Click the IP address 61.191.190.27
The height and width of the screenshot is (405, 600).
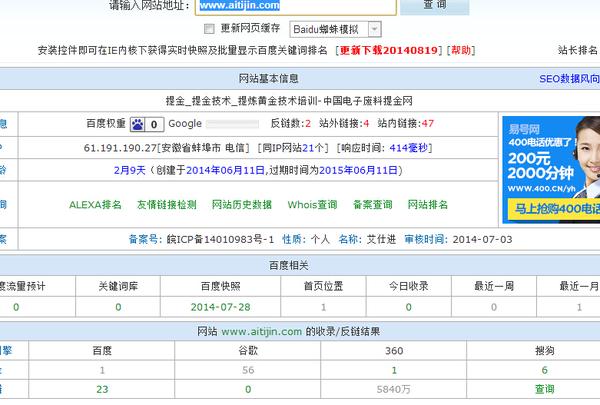pos(120,148)
